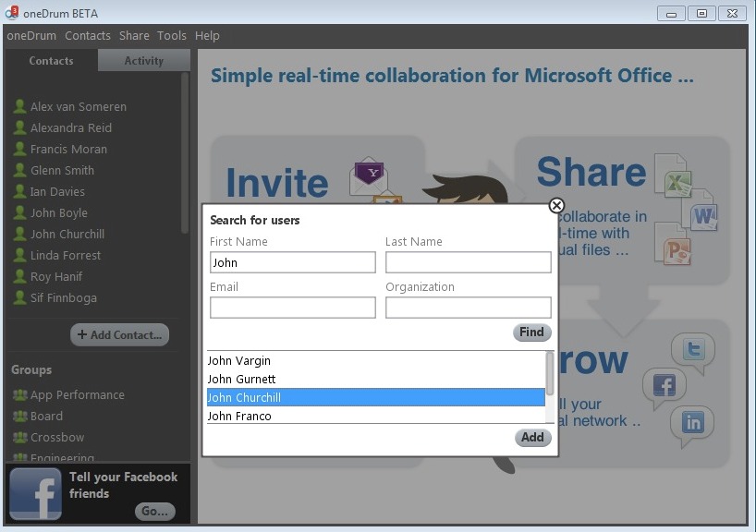Click Glenn Smith's contact icon

point(19,170)
